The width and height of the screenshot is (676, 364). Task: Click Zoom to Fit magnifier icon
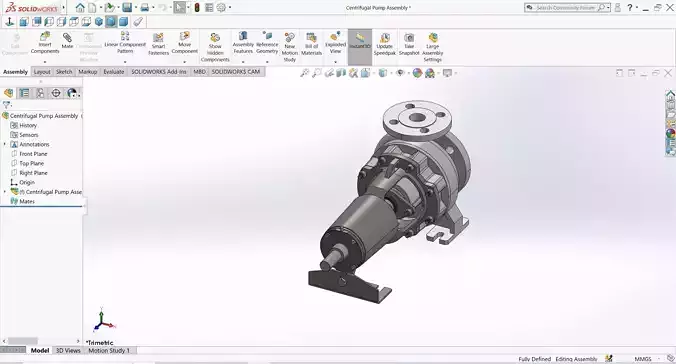click(x=304, y=73)
